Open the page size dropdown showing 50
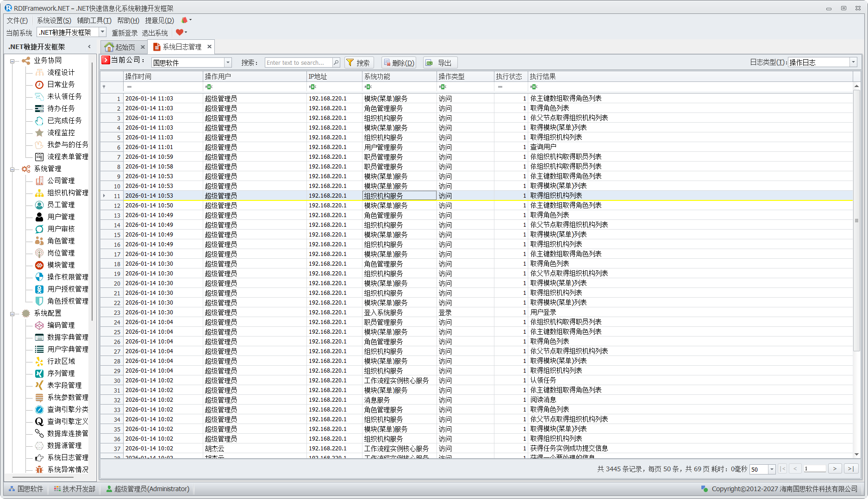Viewport: 868px width, 499px height. point(772,469)
